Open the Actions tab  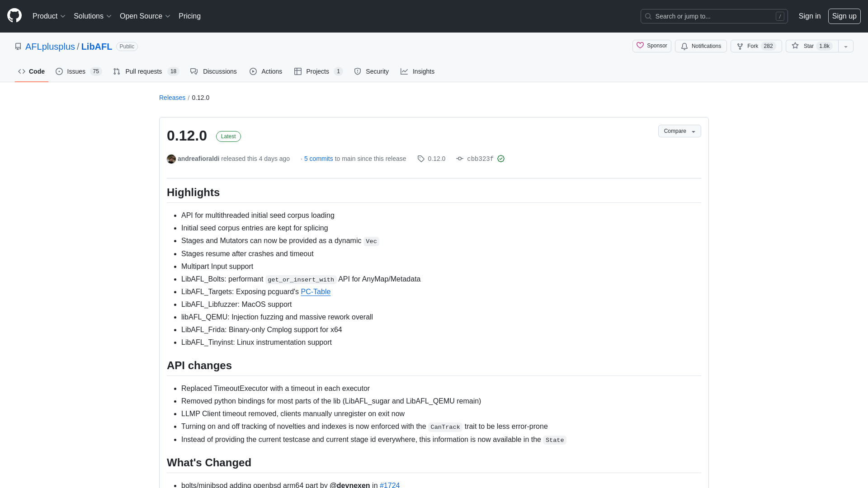point(266,71)
